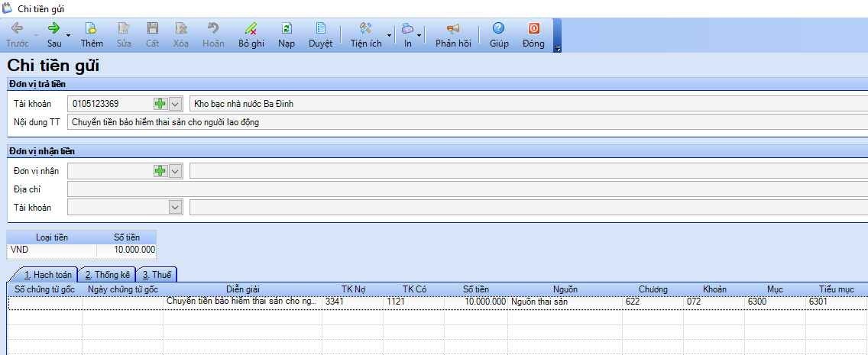Click the Chi tiền gửi window icon
This screenshot has width=868, height=355.
(x=8, y=8)
